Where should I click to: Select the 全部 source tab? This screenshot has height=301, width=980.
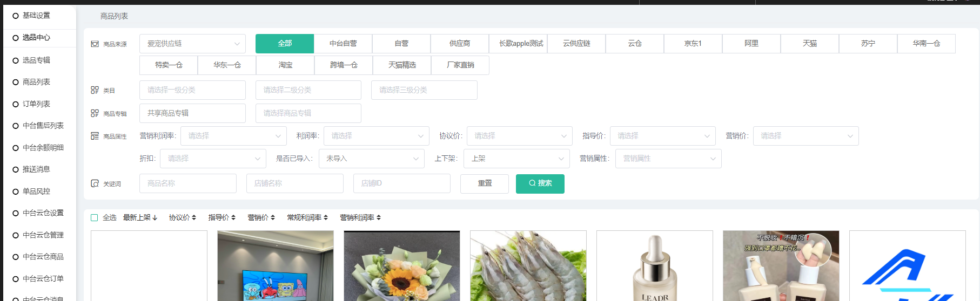click(285, 44)
